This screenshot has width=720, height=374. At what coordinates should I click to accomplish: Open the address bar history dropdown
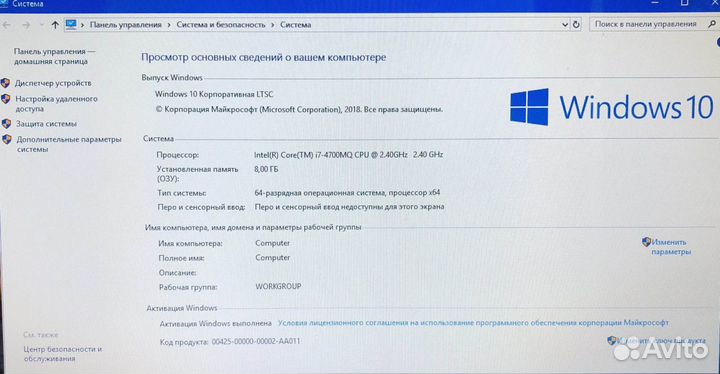565,25
